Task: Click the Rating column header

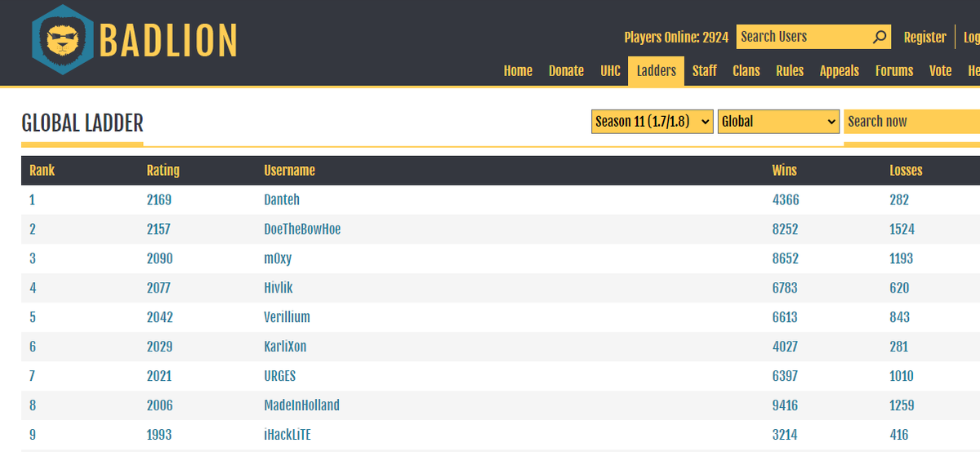Action: [163, 170]
